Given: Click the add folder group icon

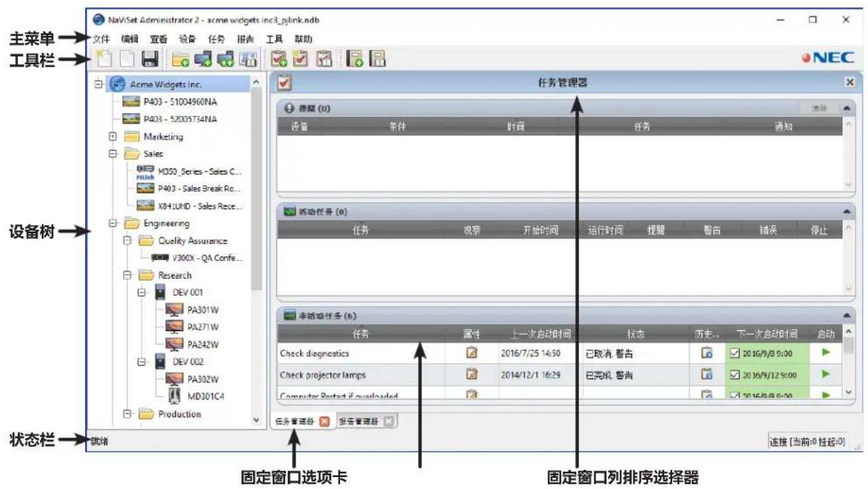Looking at the screenshot, I should 180,60.
